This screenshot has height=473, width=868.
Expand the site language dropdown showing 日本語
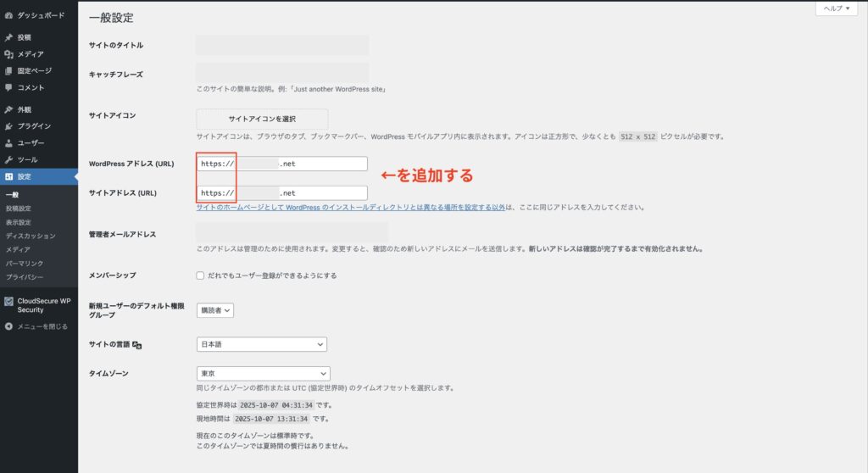click(x=261, y=344)
